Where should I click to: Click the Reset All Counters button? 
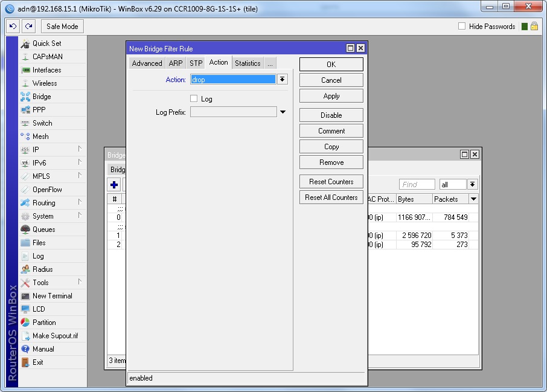331,198
